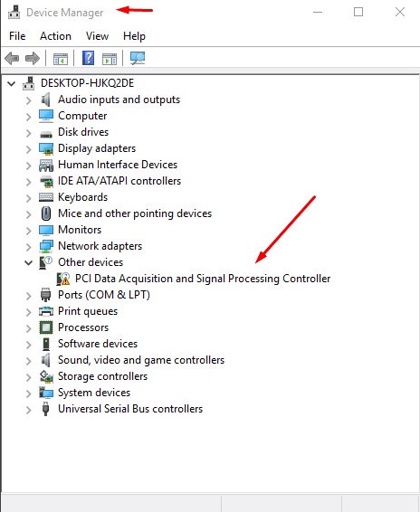Select the Monitors label
420x512 pixels.
pyautogui.click(x=80, y=230)
